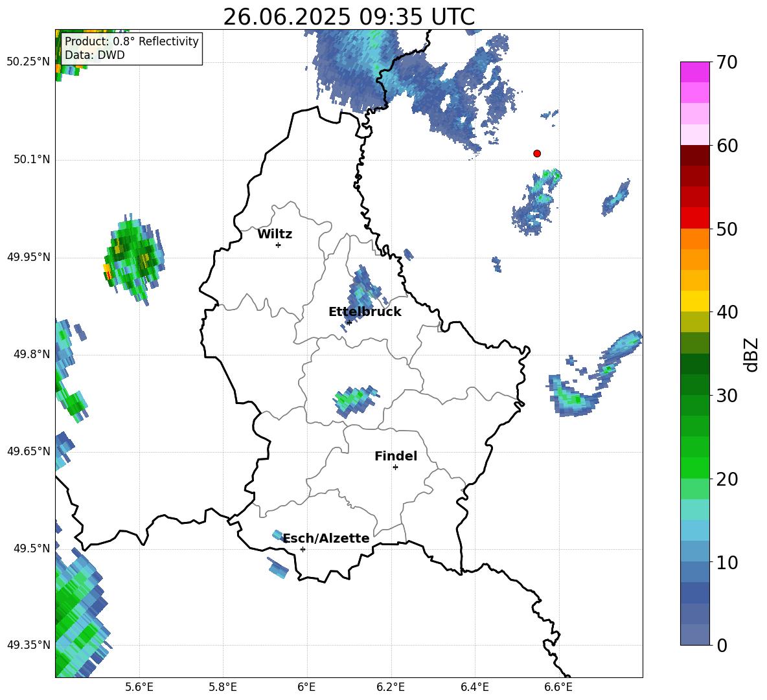The height and width of the screenshot is (700, 767).
Task: Click the Ettelbruck city label
Action: pyautogui.click(x=365, y=312)
